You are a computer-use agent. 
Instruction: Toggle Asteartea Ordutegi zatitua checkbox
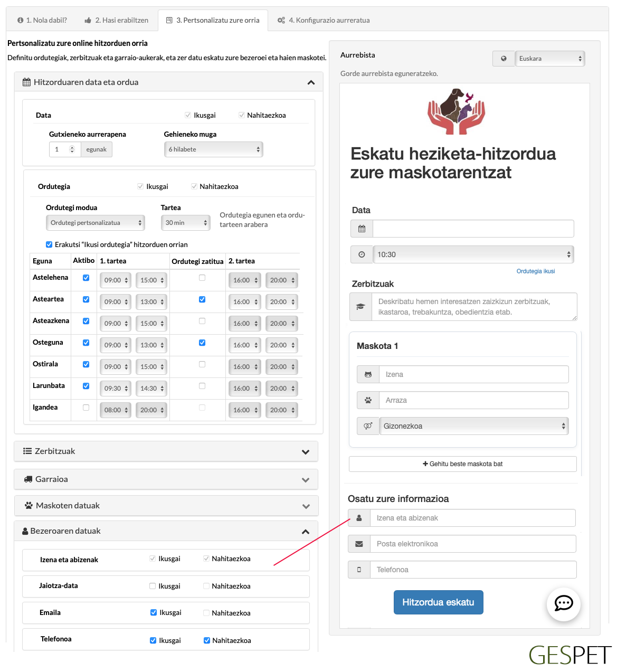coord(202,299)
